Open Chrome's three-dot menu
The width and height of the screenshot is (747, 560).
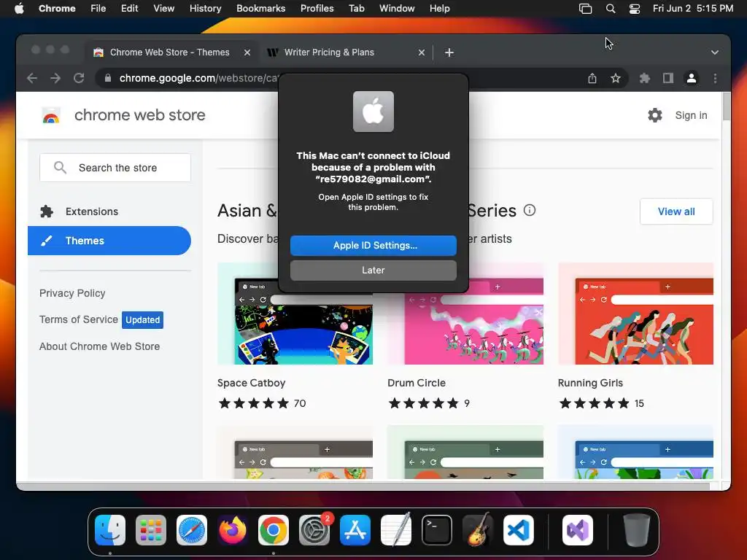[x=715, y=78]
